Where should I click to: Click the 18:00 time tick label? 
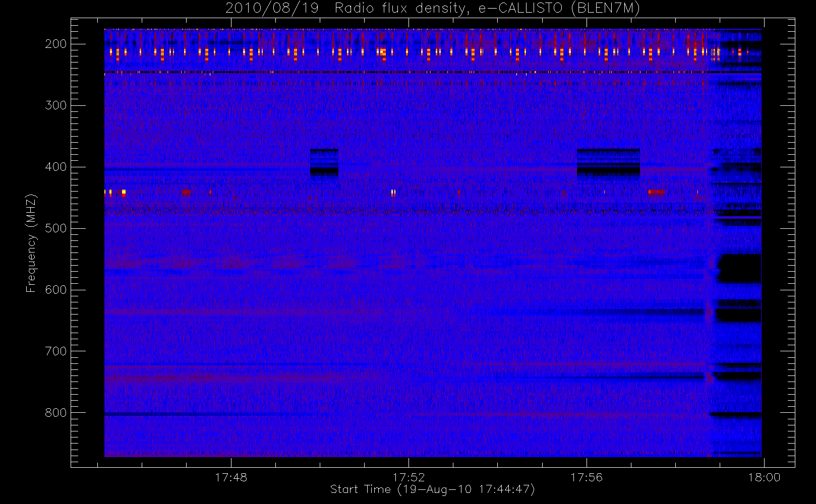point(764,477)
